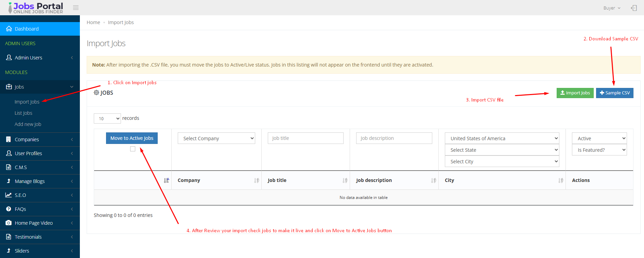Download the Sample CSV button
The width and height of the screenshot is (644, 258).
[614, 93]
